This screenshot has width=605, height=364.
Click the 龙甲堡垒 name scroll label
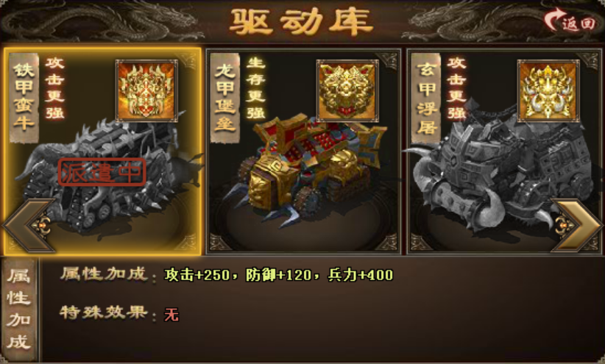coord(225,98)
